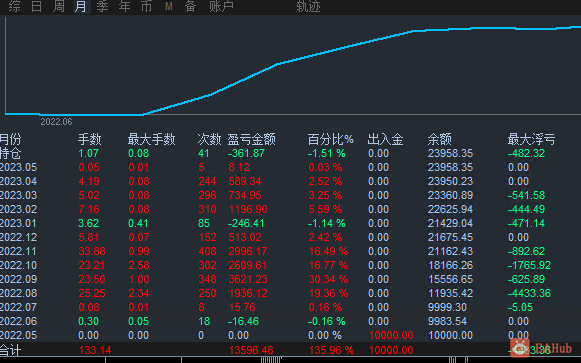This screenshot has width=581, height=363.
Task: Open the 备 notes tab
Action: coord(190,6)
